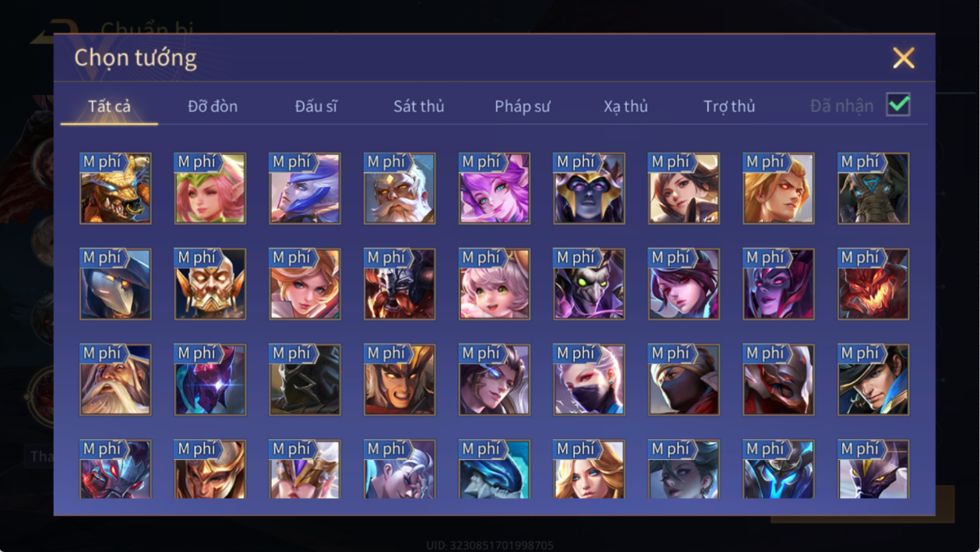This screenshot has width=980, height=552.
Task: Switch to the Xạ thủ tab
Action: click(x=626, y=107)
